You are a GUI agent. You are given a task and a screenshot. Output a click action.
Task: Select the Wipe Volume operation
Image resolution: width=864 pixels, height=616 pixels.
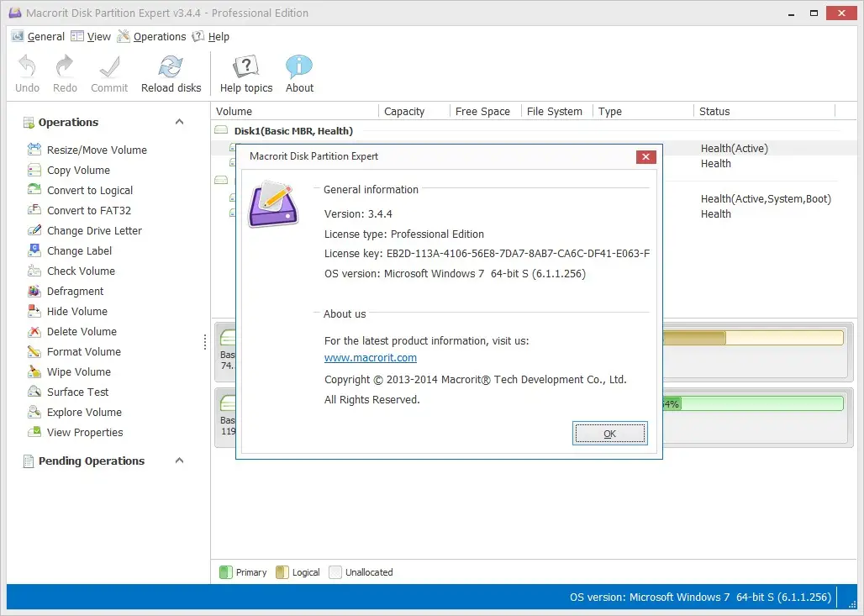70,372
